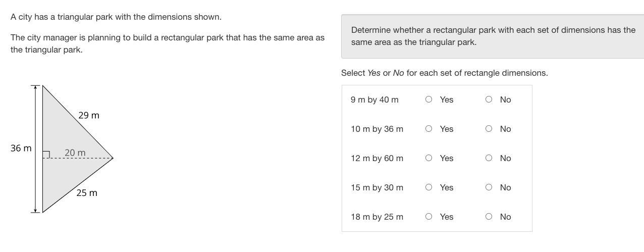Click the 9 m by 40 m row label
The image size is (644, 252).
coord(374,99)
